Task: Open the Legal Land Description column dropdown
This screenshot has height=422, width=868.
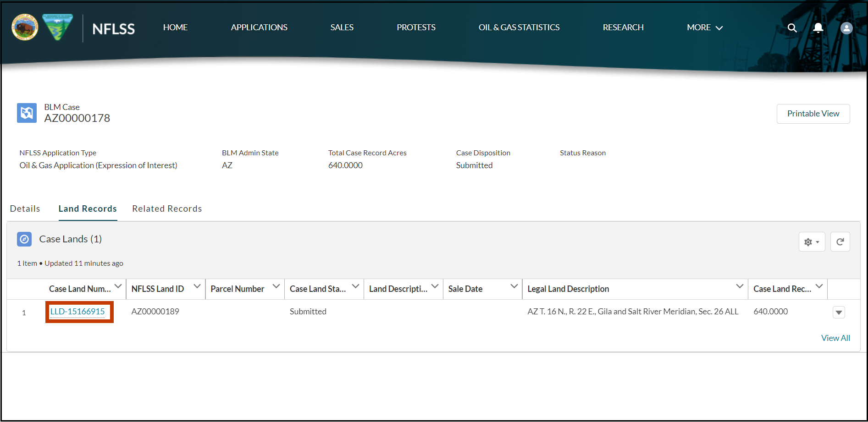Action: point(739,286)
